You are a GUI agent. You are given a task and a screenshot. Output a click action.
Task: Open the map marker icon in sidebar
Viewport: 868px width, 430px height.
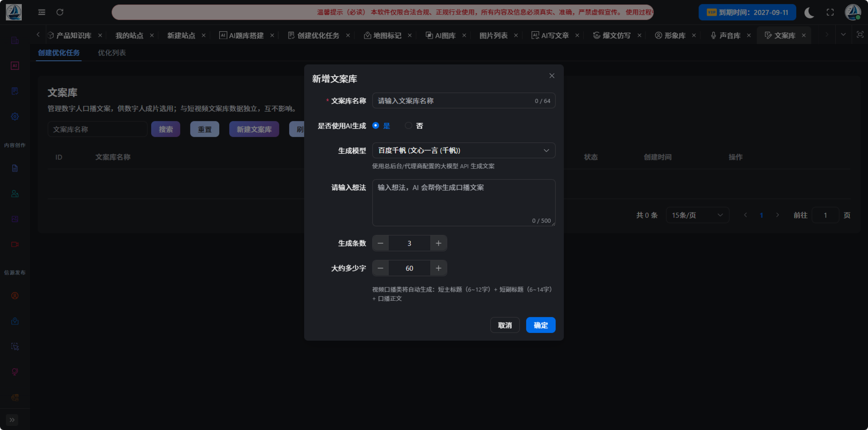[15, 321]
